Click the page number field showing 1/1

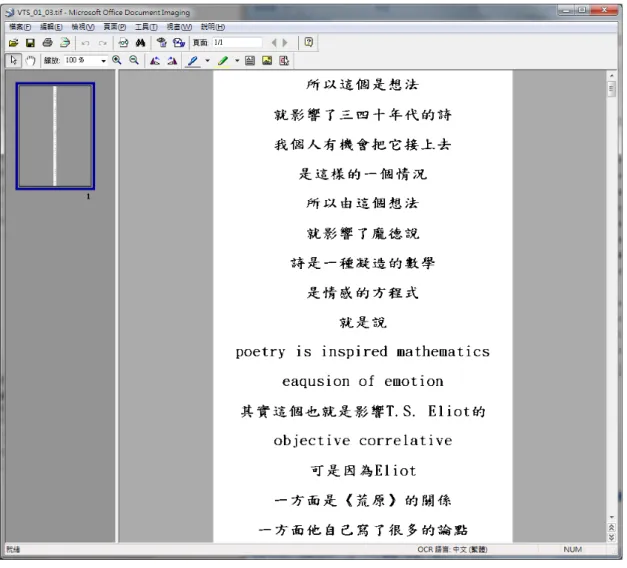238,43
